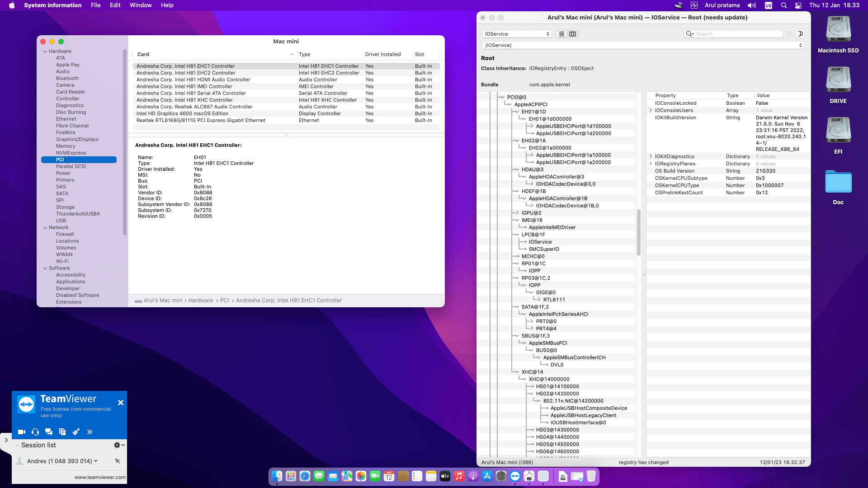Open the TeamViewer chat bubbles icon
Image resolution: width=868 pixels, height=488 pixels.
point(49,432)
